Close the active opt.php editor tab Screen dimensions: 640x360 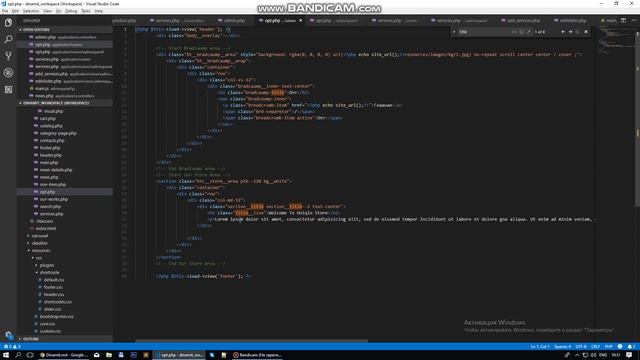(x=301, y=20)
